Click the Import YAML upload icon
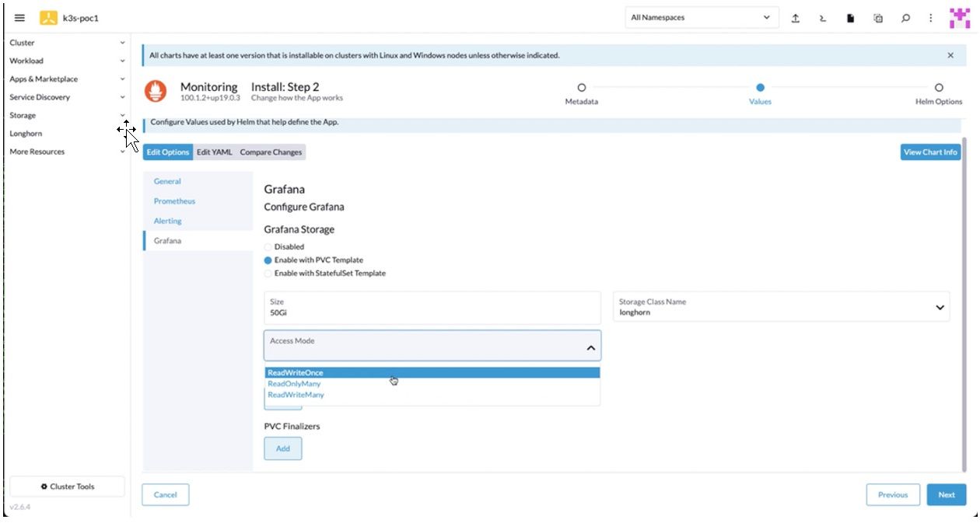This screenshot has width=980, height=523. tap(796, 18)
